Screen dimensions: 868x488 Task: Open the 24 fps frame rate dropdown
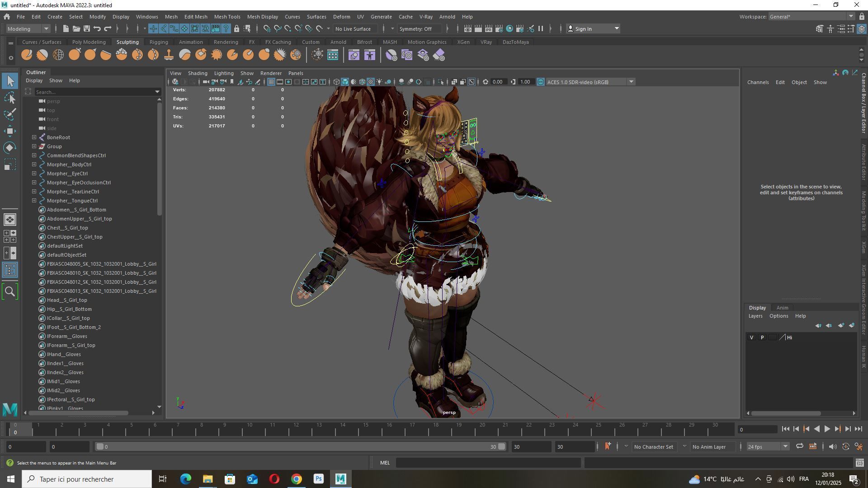tap(767, 447)
